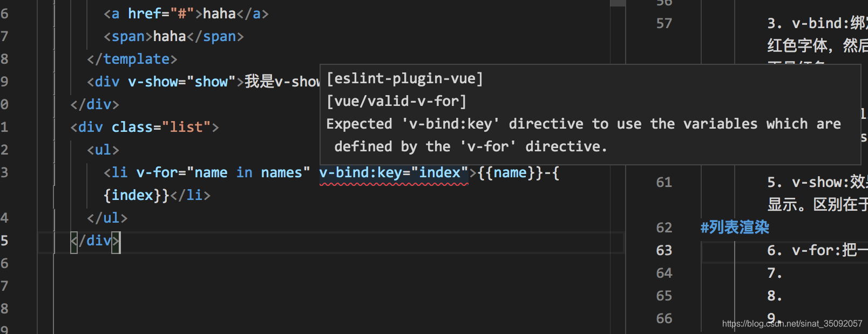Click the "7." list line in the right pane
The height and width of the screenshot is (334, 868).
775,273
